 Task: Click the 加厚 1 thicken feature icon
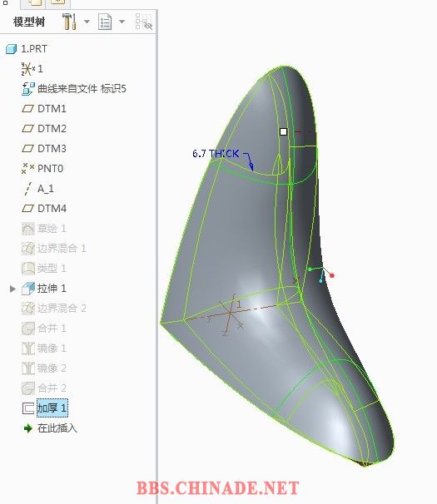28,408
